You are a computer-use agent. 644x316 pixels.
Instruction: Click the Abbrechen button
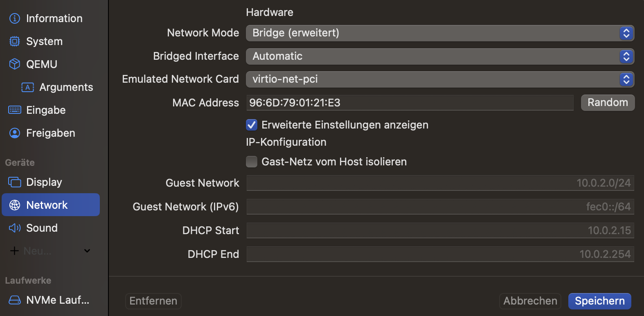[530, 301]
